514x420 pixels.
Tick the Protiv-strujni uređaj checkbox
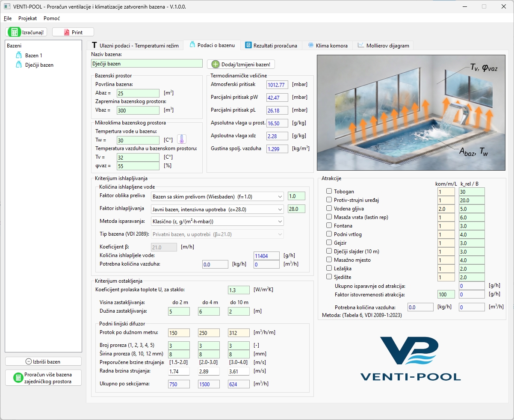tap(329, 200)
